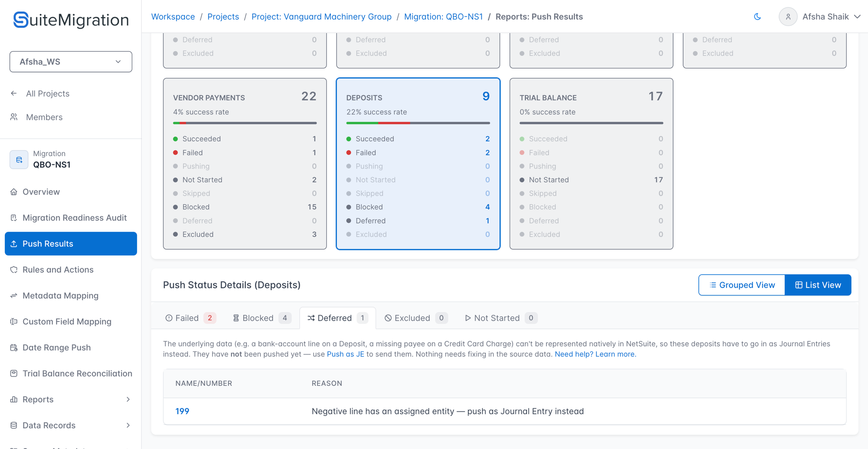Click the Reports chart icon
The width and height of the screenshot is (868, 449).
click(14, 400)
